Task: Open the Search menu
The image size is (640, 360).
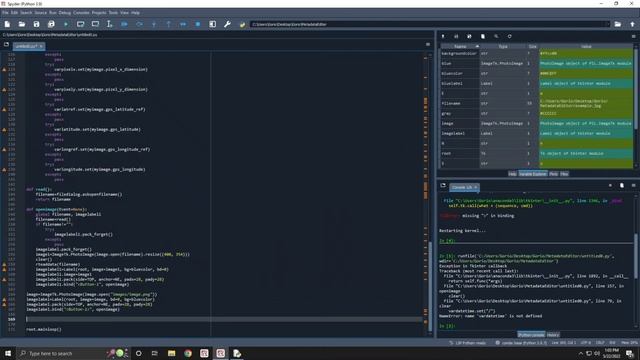Action: [x=26, y=13]
